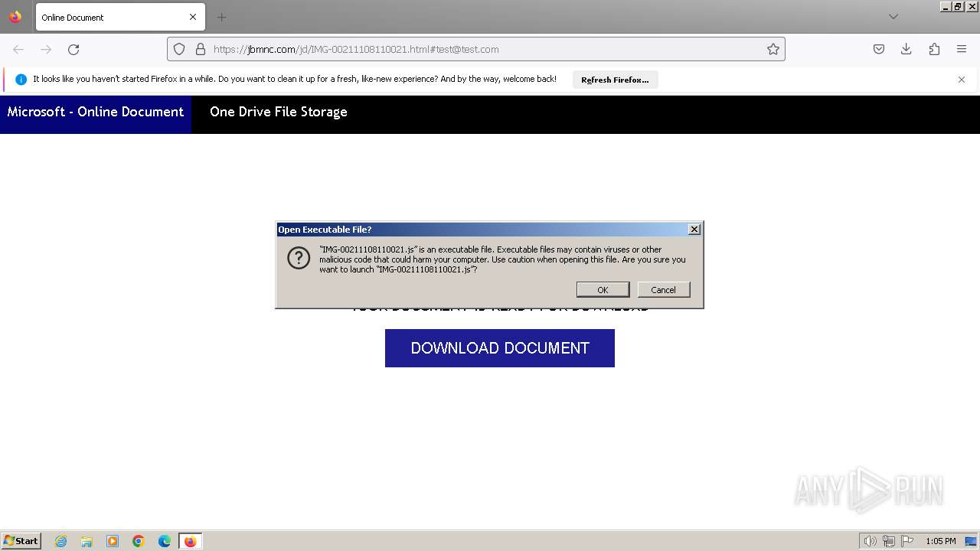Click OK in Open Executable File dialog

[603, 289]
